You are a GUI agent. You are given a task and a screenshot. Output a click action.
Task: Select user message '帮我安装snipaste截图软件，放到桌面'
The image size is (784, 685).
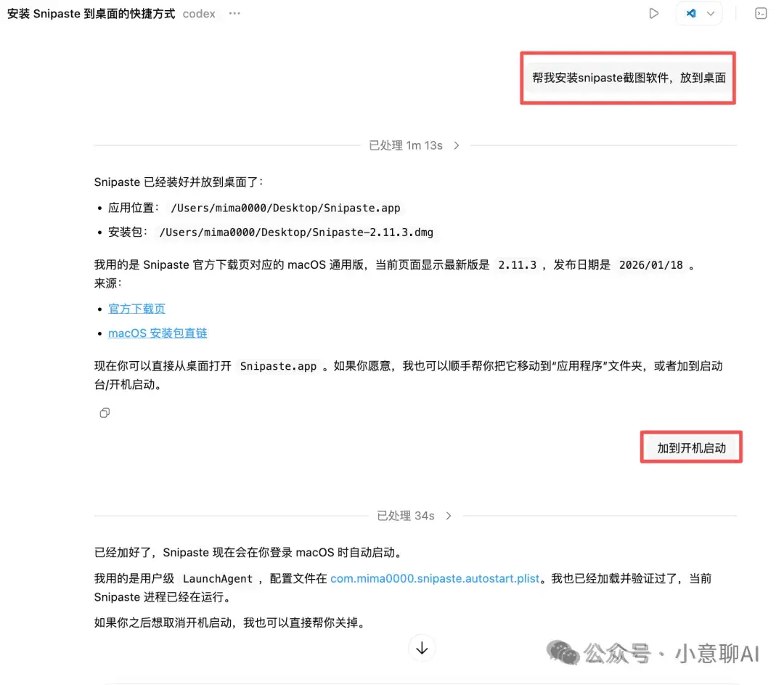point(629,78)
